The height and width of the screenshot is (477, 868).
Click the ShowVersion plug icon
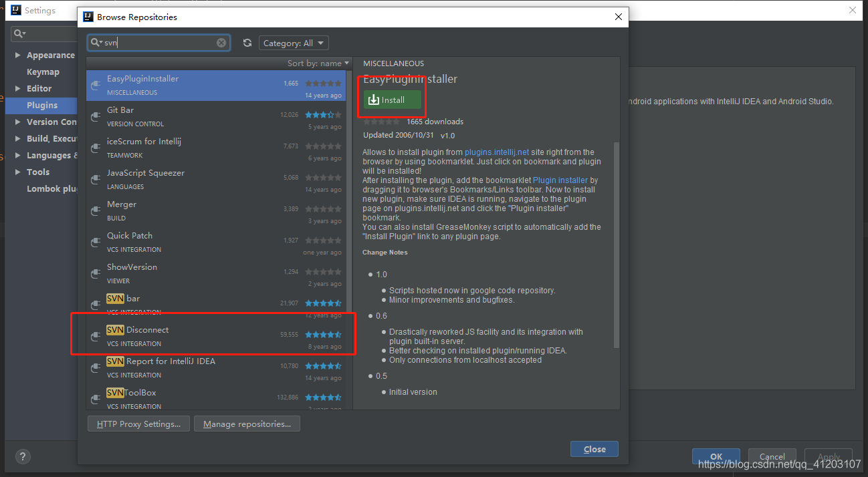(96, 274)
